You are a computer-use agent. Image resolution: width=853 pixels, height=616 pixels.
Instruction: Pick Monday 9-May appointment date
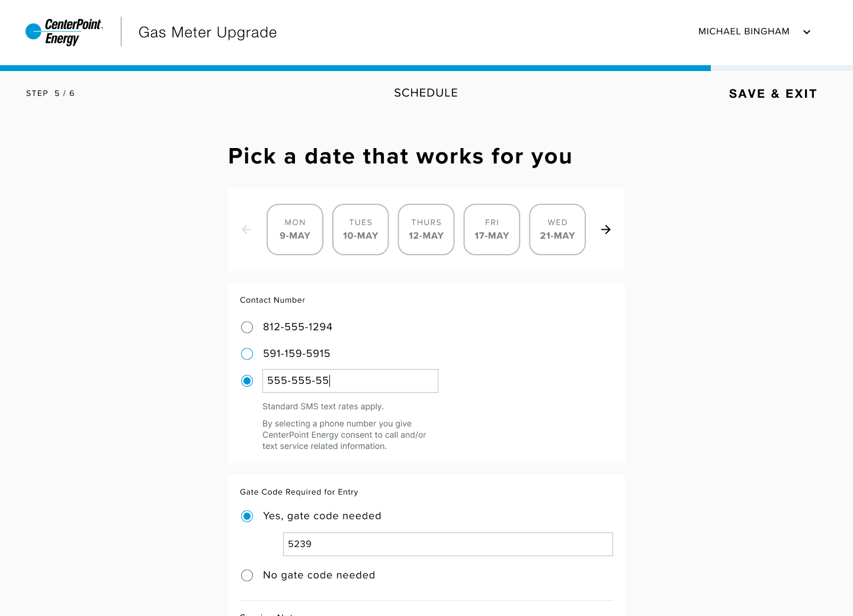coord(295,230)
